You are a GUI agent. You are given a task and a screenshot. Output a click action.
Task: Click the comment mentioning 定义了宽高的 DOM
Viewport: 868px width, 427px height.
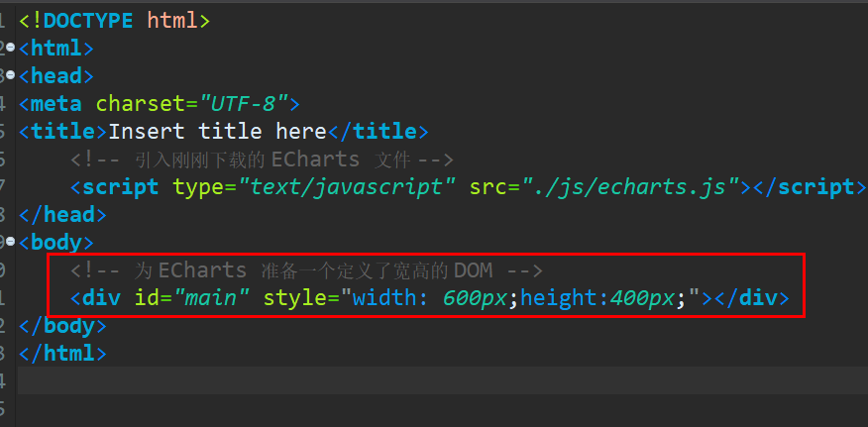click(307, 270)
